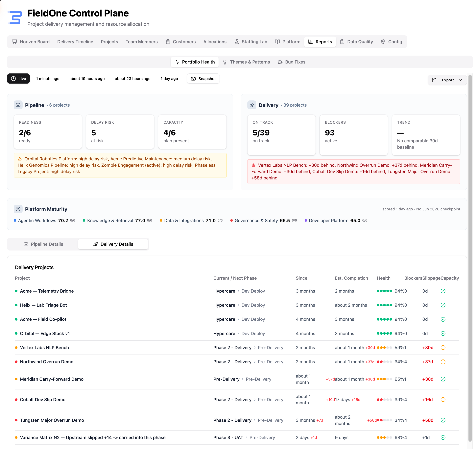Click Cobalt Dev Slip Demo capacity warning icon

coord(443,400)
